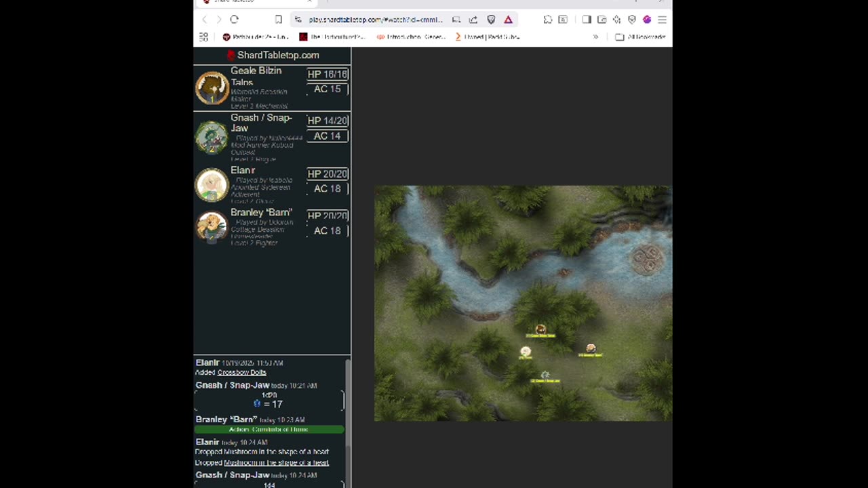Click the Branley "Barn" name in party list
Viewport: 868px width, 488px height.
[261, 212]
